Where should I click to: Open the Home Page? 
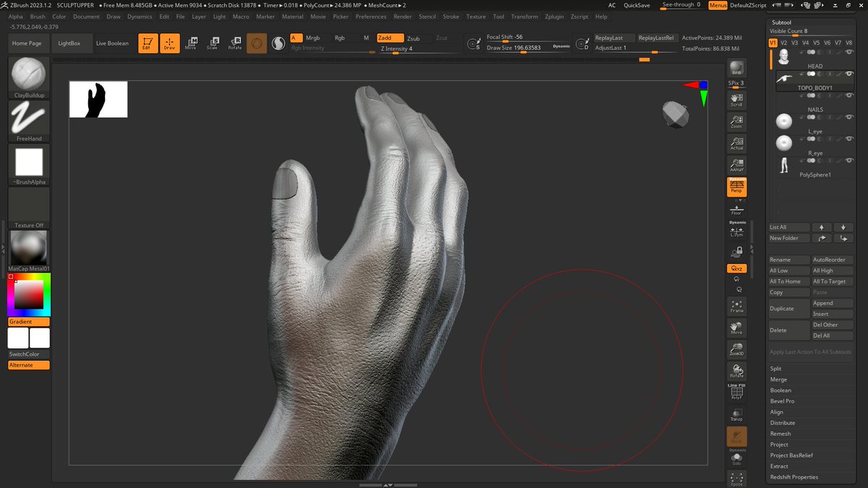27,43
